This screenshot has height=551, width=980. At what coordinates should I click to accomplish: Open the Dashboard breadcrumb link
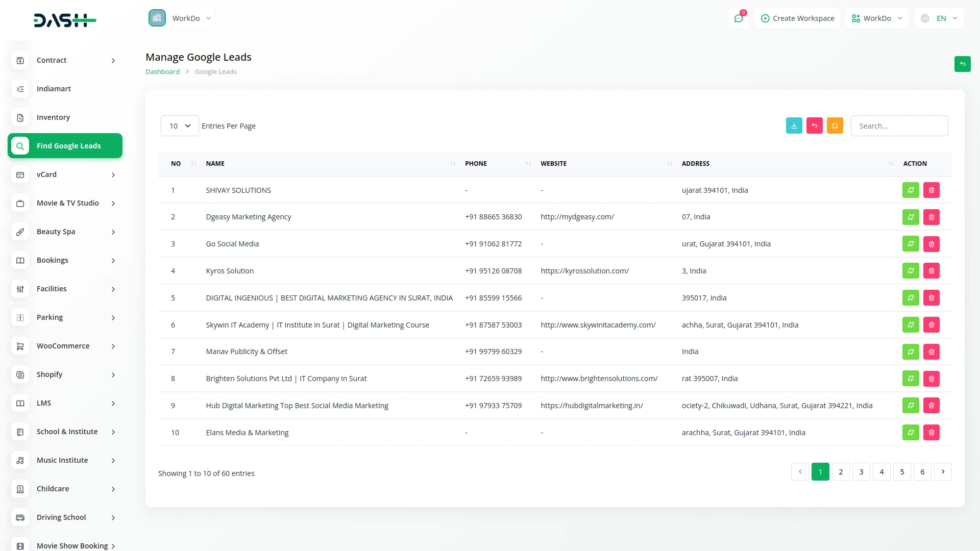[x=162, y=71]
